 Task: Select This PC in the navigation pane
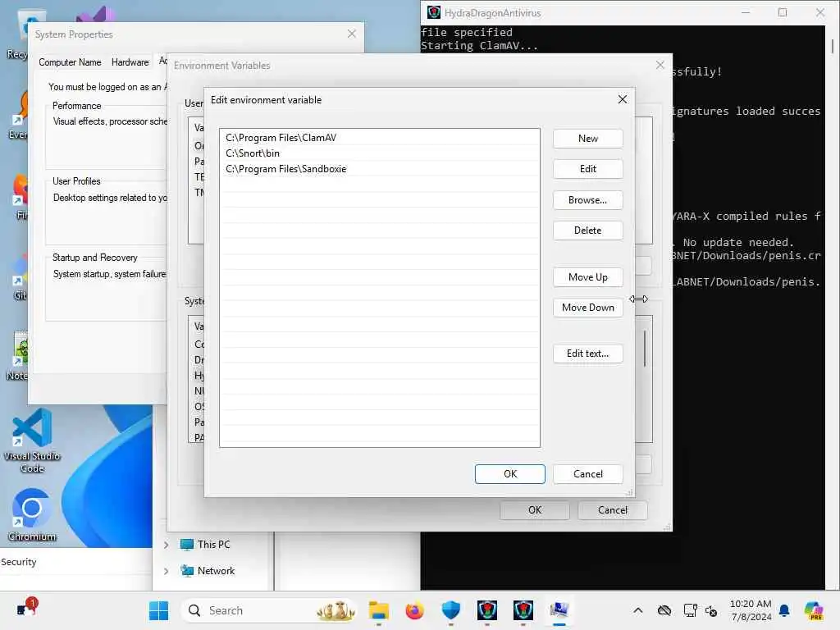click(206, 545)
